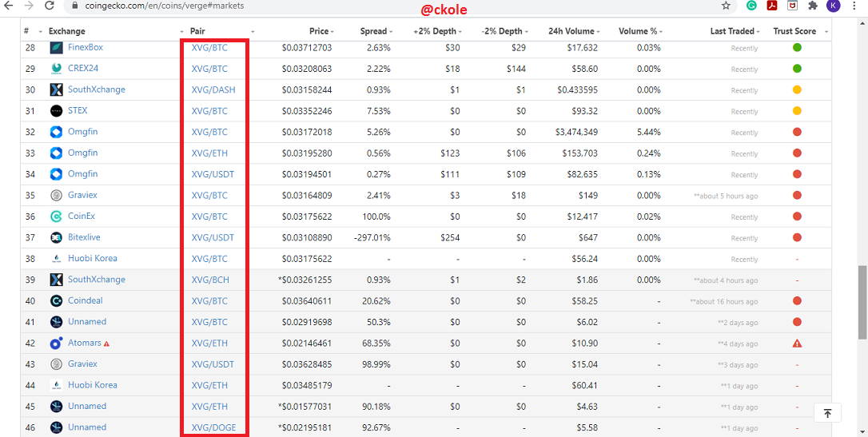Open the CREX24 exchange link
868x437 pixels.
point(83,69)
